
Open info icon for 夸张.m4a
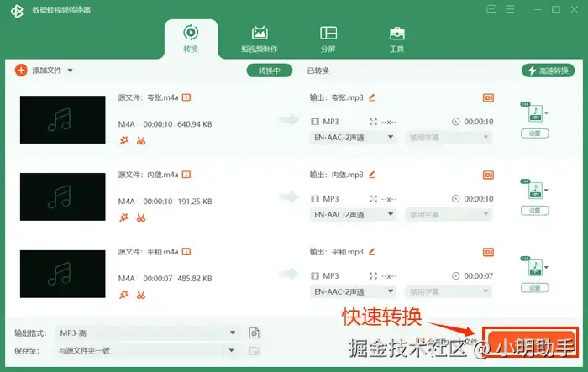point(186,97)
